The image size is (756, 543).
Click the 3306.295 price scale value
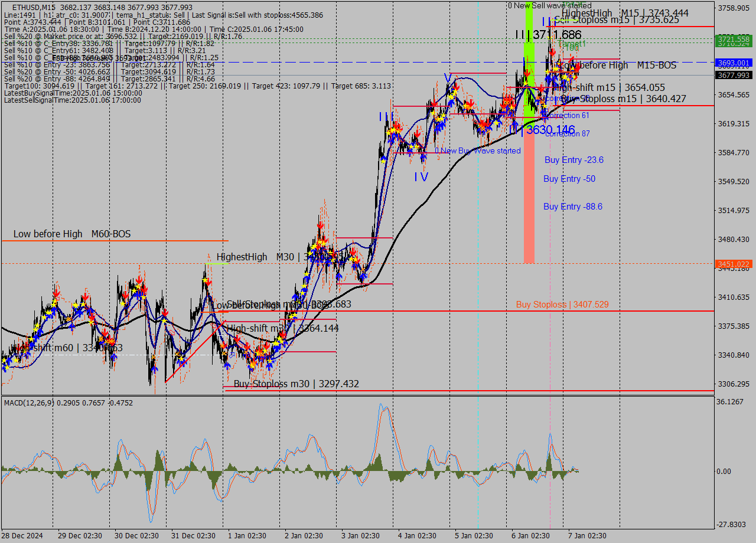(732, 384)
